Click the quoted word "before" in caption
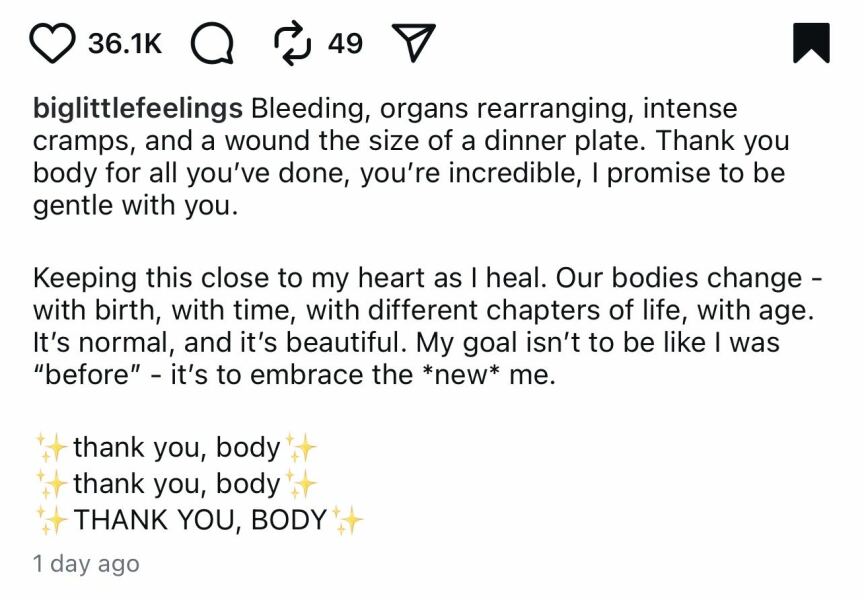The width and height of the screenshot is (864, 600). pyautogui.click(x=79, y=373)
